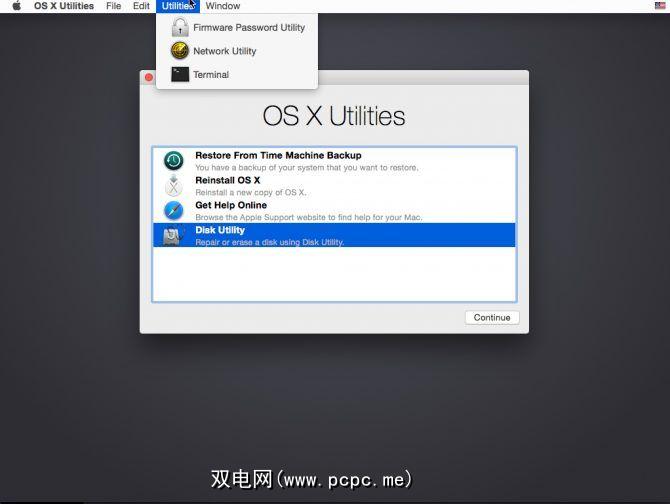Click the Disk Utility stethoscope icon

(173, 235)
